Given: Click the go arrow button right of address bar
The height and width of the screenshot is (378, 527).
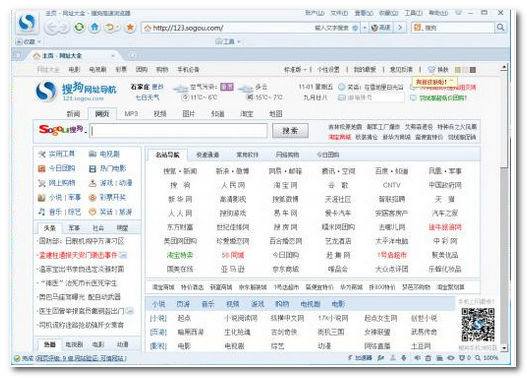Looking at the screenshot, I should pyautogui.click(x=400, y=27).
